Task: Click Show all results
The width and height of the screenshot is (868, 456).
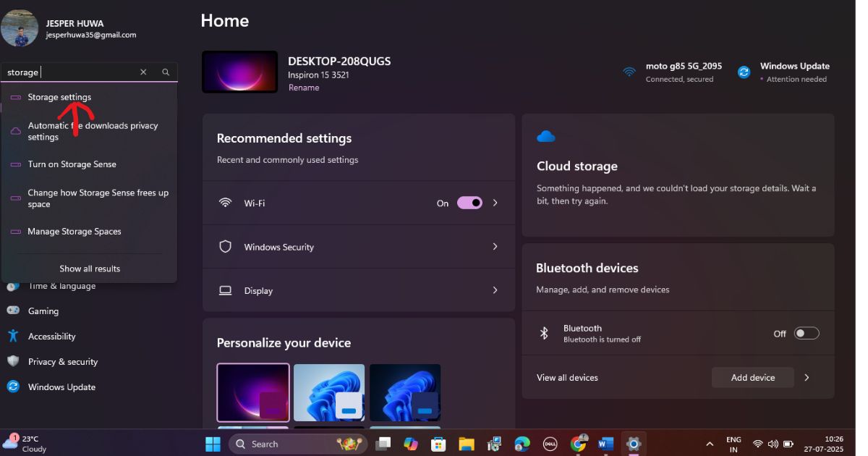Action: click(x=90, y=269)
